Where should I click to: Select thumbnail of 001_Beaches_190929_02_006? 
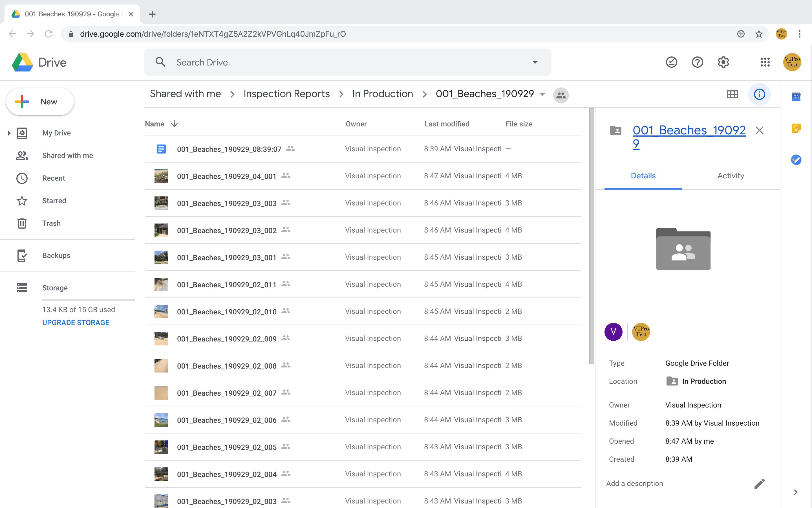click(161, 420)
